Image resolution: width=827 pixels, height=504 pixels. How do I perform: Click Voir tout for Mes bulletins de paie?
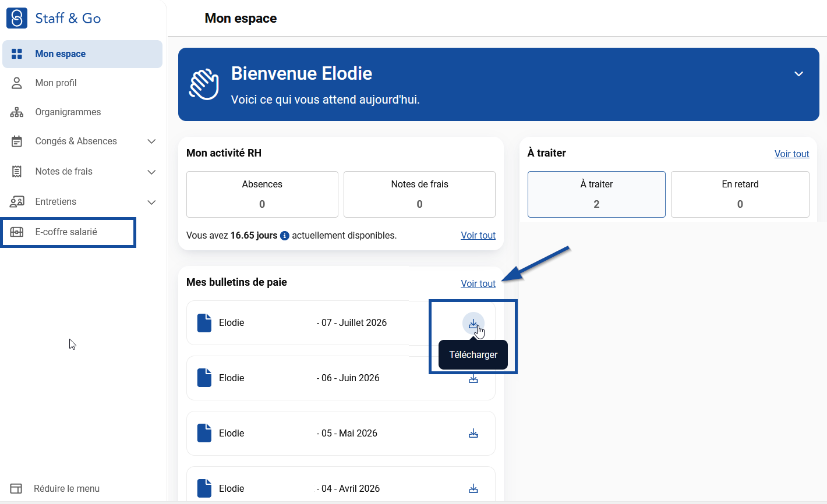(x=478, y=284)
